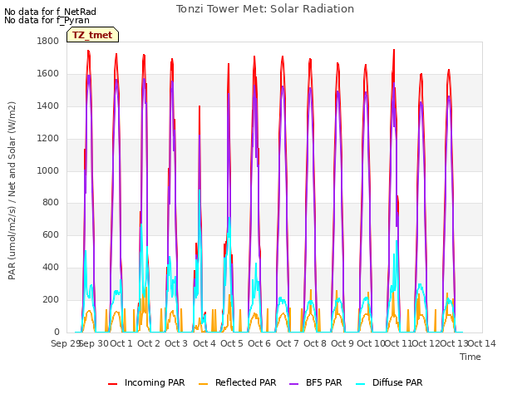Click the y-axis label PAR / Net and Solar
Screen dimensions: 532x399
[x=12, y=190]
